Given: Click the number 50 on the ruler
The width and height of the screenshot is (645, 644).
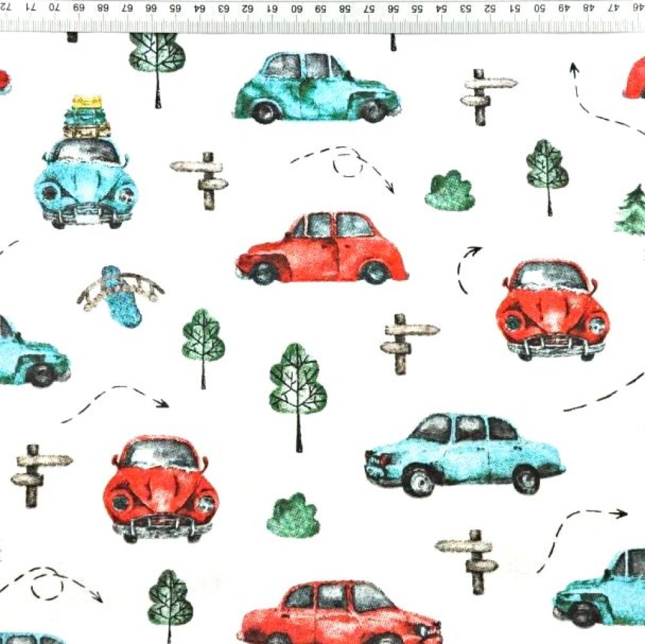Looking at the screenshot, I should (x=539, y=9).
